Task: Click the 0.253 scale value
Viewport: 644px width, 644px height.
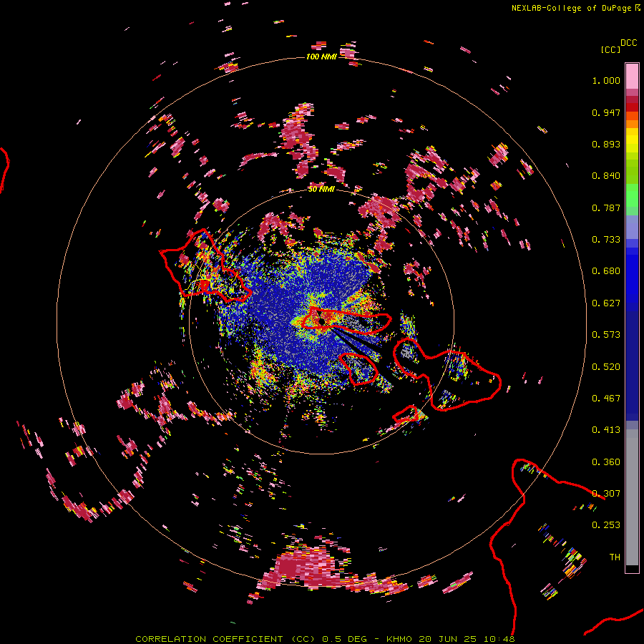Action: click(x=606, y=525)
